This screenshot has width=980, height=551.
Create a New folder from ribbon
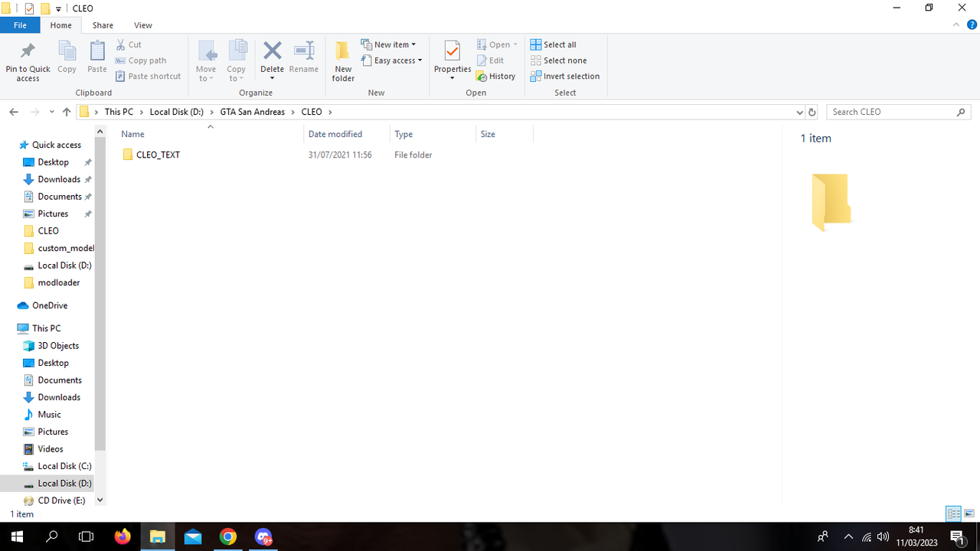[343, 61]
